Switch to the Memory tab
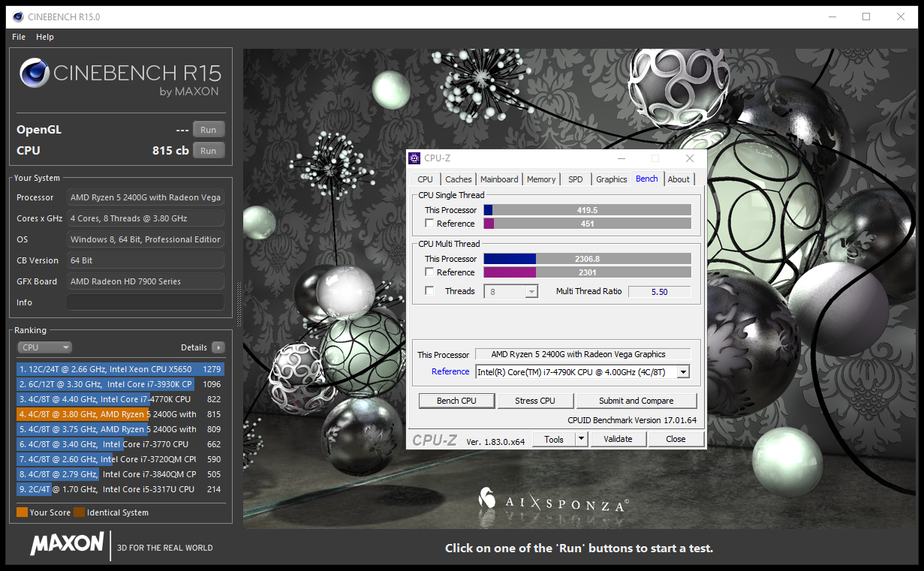This screenshot has width=924, height=571. pyautogui.click(x=541, y=179)
